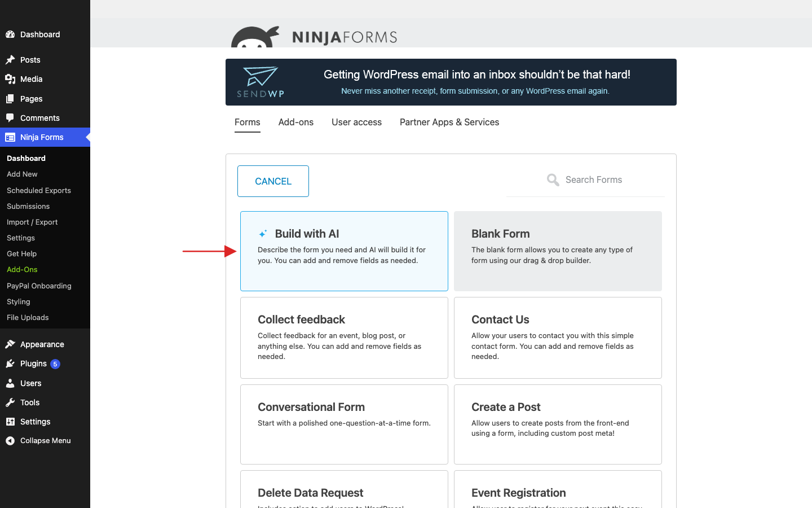Open Scheduled Exports in sidebar

(x=39, y=190)
